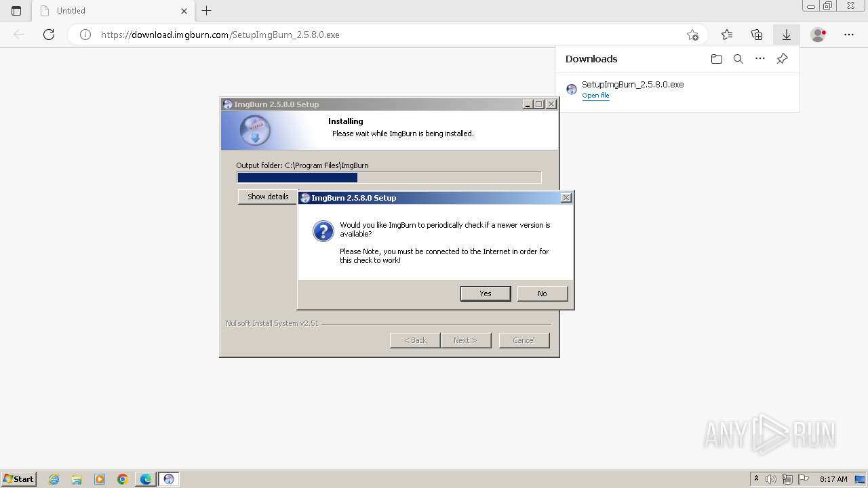The width and height of the screenshot is (868, 488).
Task: Open Edge Collections icon
Action: coord(757,35)
